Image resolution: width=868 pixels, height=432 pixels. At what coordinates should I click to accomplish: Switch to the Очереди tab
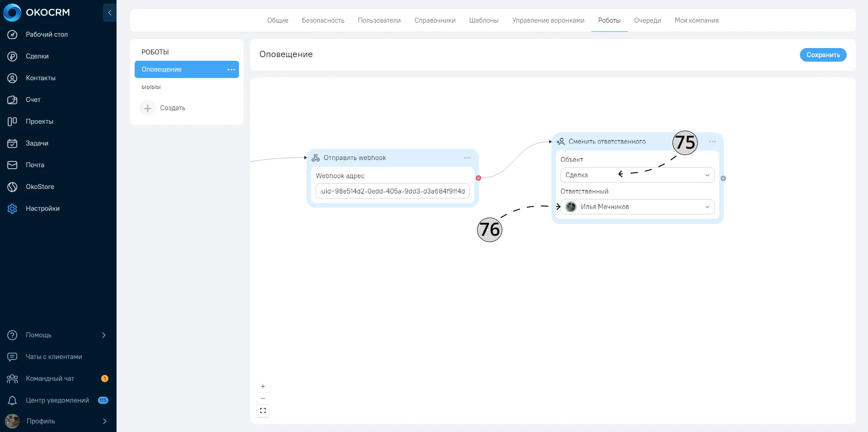(x=647, y=20)
